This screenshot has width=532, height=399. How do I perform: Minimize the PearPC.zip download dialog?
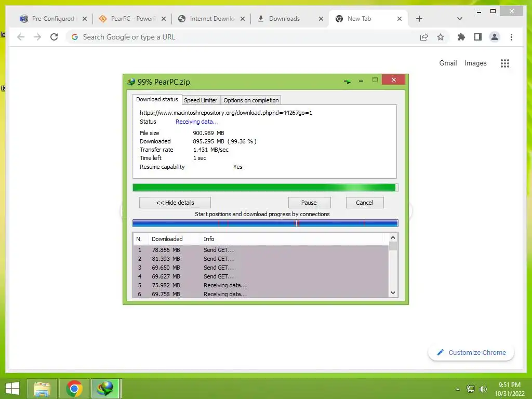(x=361, y=81)
